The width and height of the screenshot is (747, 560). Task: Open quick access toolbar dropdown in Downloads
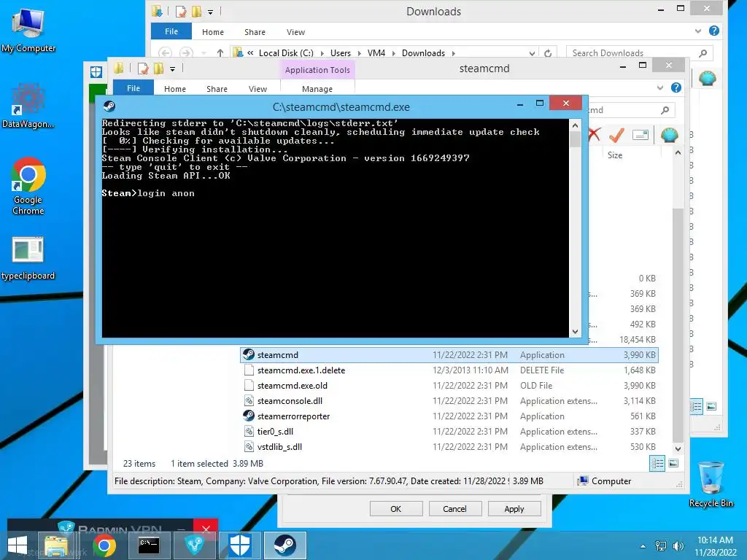coord(210,12)
